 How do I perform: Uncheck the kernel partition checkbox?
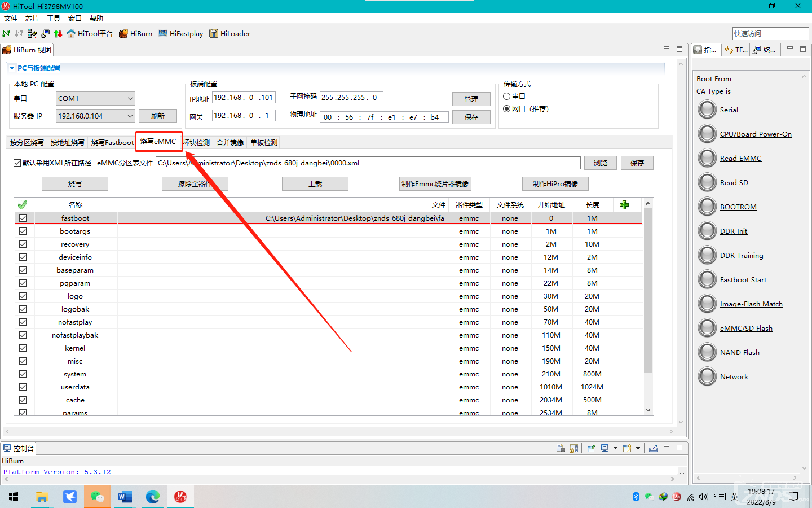pos(23,348)
